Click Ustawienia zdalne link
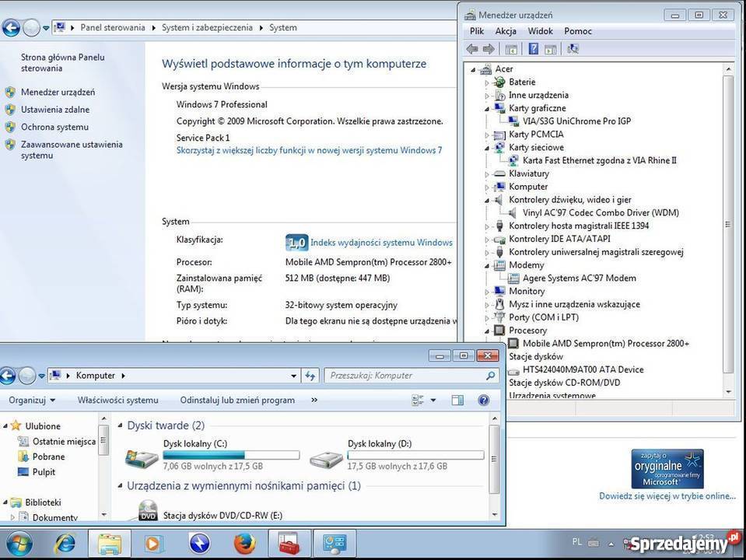The width and height of the screenshot is (746, 560). tap(55, 110)
